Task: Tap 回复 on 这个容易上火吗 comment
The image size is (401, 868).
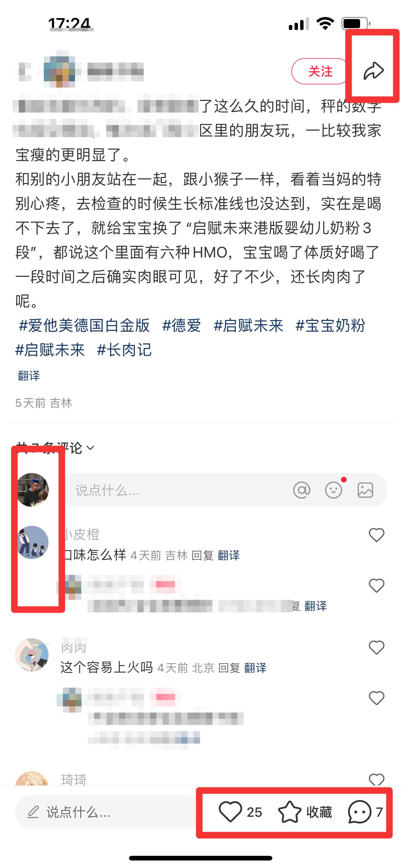Action: coord(229,667)
